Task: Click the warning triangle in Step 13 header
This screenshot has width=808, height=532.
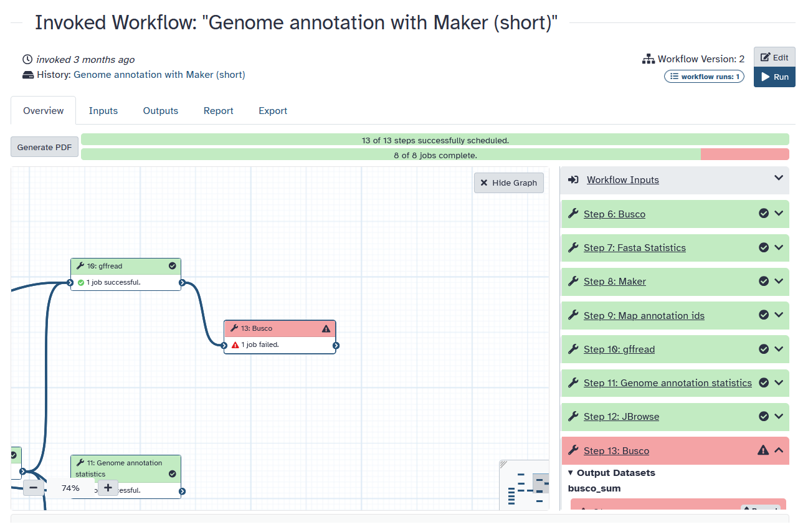Action: tap(763, 450)
